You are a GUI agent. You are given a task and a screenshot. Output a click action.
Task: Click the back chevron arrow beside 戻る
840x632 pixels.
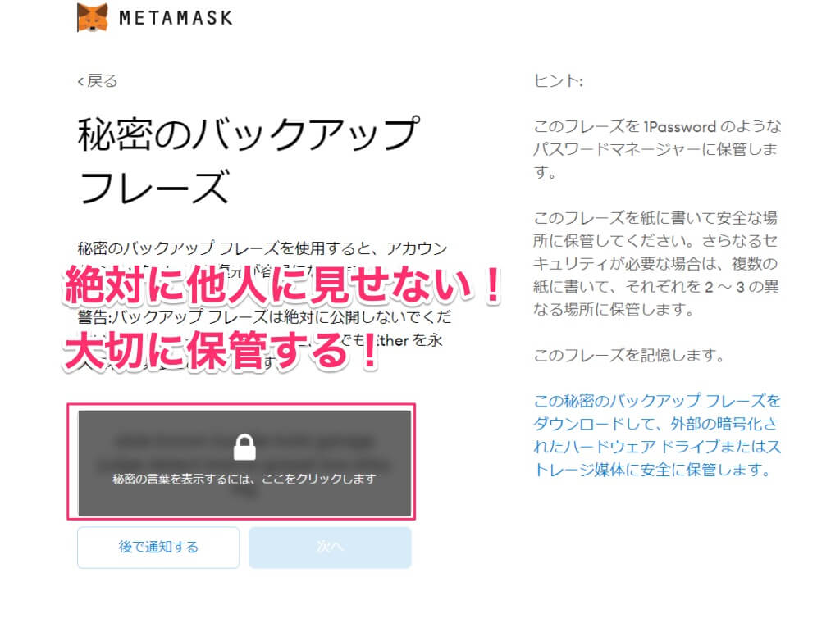point(80,81)
